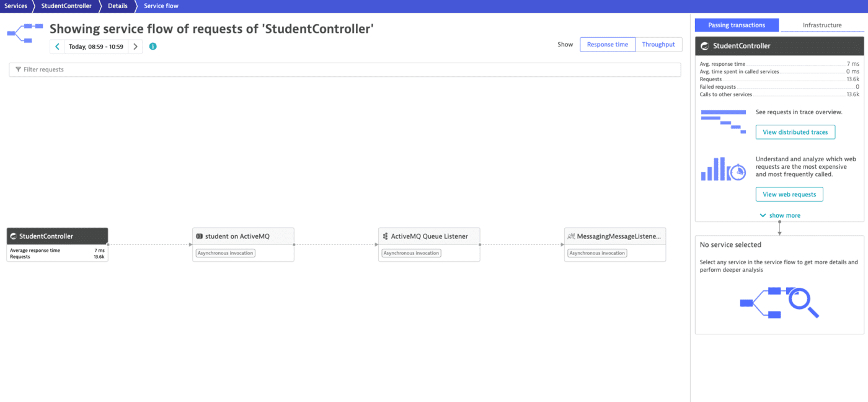Click the filter funnel icon in the requests field
This screenshot has width=868, height=402.
click(x=17, y=69)
